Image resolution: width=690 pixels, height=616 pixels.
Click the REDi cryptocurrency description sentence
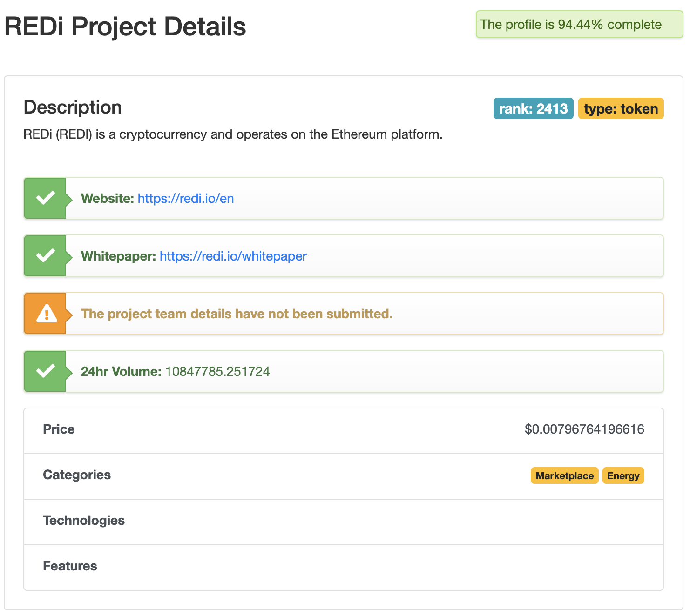233,134
